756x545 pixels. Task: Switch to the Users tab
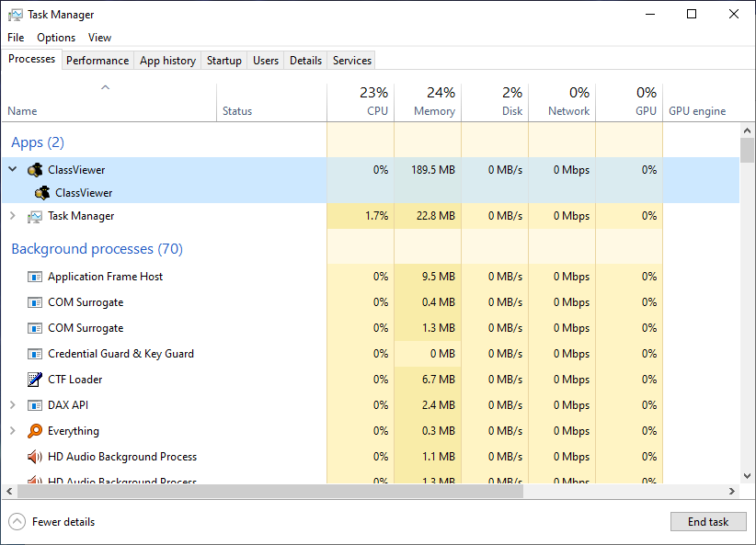pos(266,61)
